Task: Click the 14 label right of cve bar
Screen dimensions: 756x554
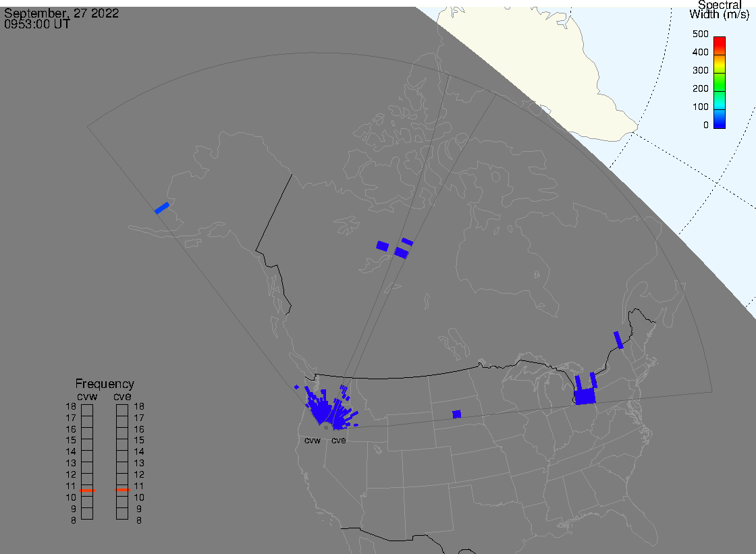Action: pos(139,452)
